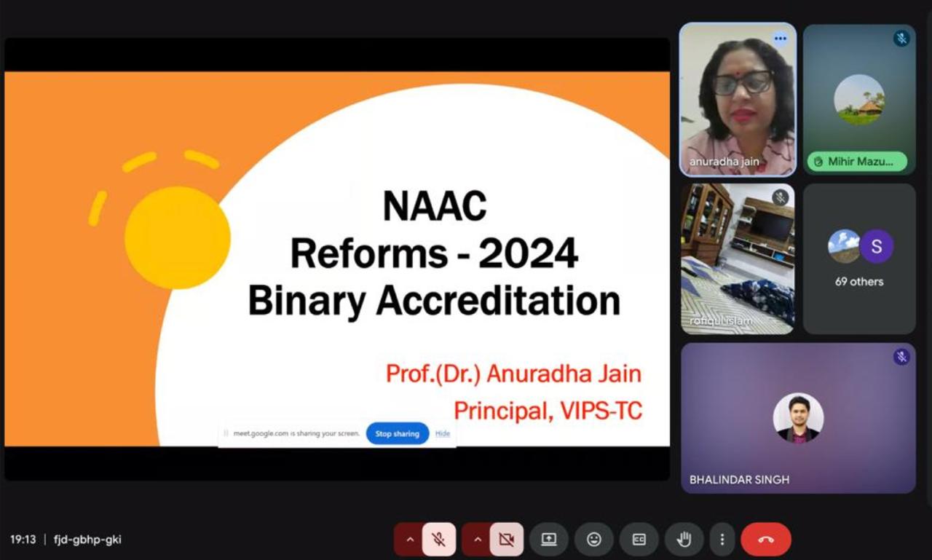
Task: Click Mihir's landscape profile avatar
Action: point(859,100)
